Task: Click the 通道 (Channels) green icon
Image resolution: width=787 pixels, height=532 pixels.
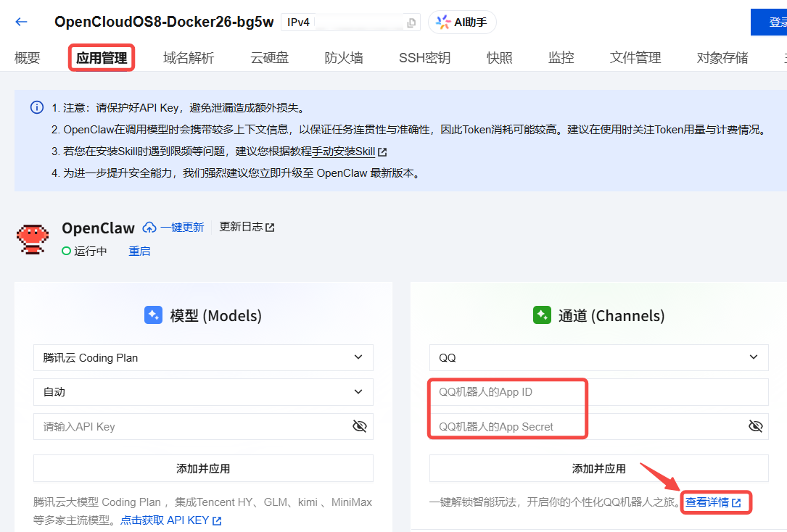Action: click(542, 315)
